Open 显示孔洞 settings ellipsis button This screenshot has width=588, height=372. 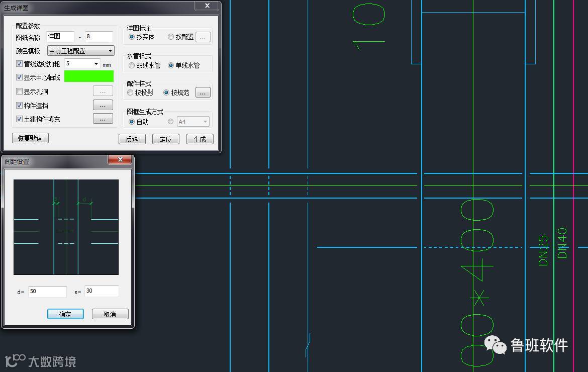tap(103, 91)
